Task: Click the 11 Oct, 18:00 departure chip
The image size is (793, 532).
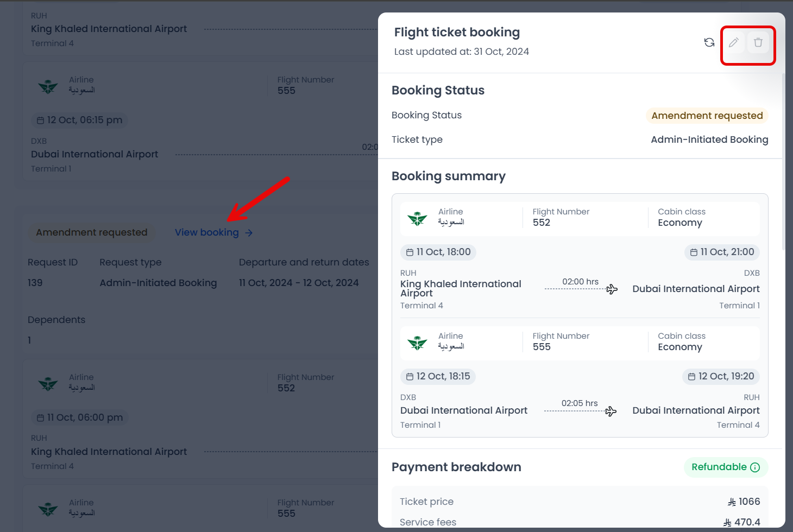Action: 438,252
